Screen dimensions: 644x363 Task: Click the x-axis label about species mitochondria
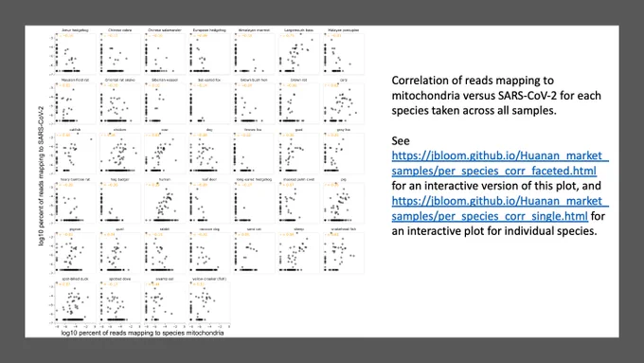[x=142, y=333]
